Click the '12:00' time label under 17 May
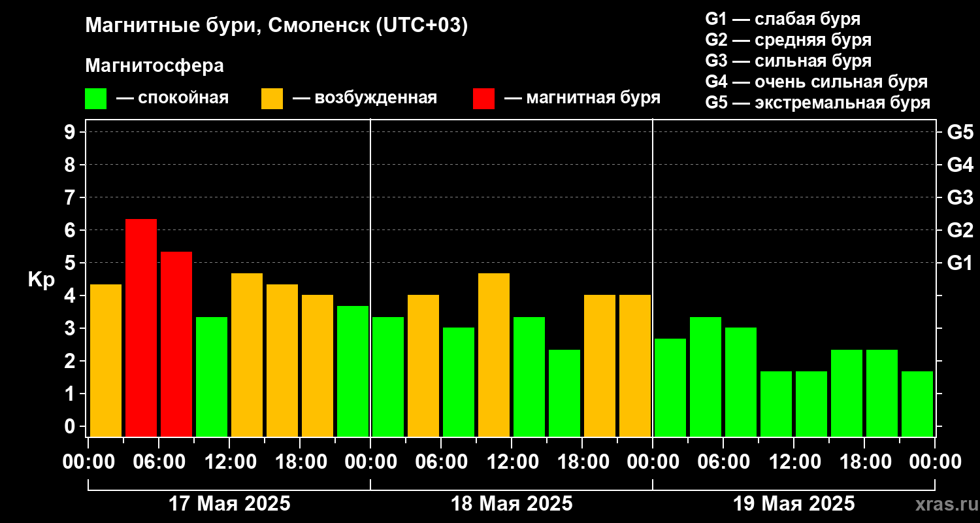Image resolution: width=980 pixels, height=523 pixels. (229, 462)
